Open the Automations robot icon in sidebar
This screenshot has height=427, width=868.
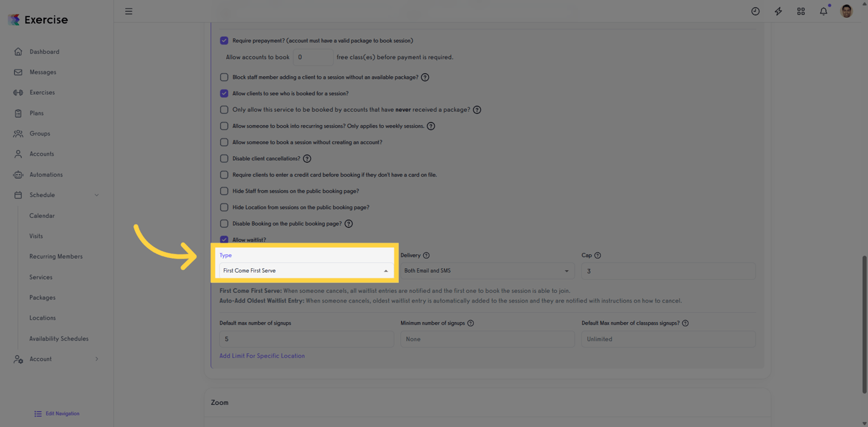(x=19, y=174)
